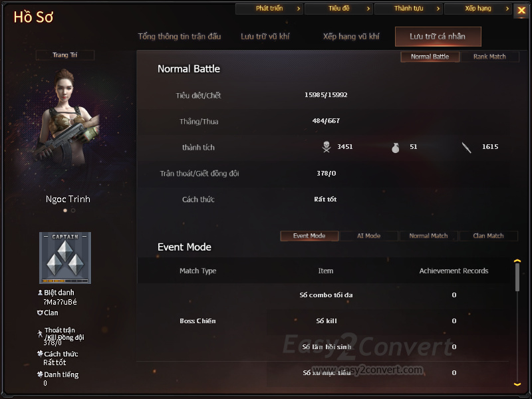The height and width of the screenshot is (399, 532).
Task: Click the Event Mode list scrollbar handle
Action: (517, 277)
